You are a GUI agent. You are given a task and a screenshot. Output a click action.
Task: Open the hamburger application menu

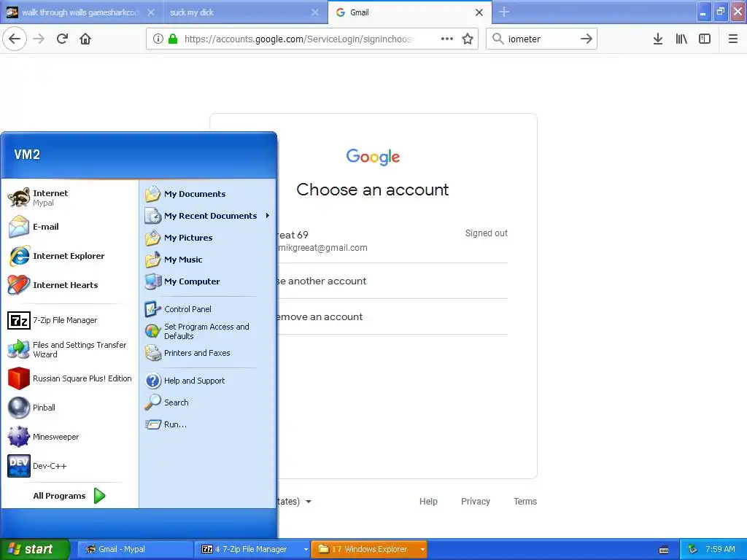coord(733,39)
